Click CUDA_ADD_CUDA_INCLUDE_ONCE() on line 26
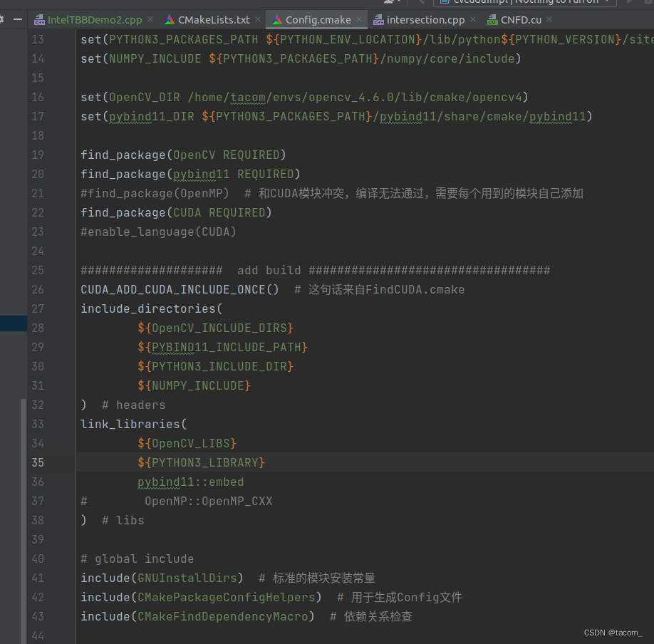This screenshot has width=654, height=644. [x=180, y=289]
